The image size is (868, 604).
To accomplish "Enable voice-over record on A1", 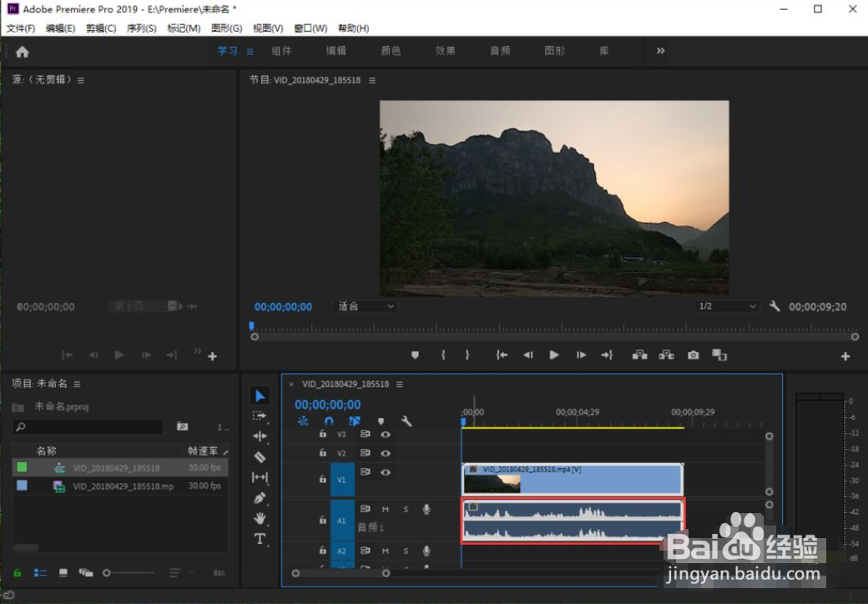I will [x=426, y=510].
